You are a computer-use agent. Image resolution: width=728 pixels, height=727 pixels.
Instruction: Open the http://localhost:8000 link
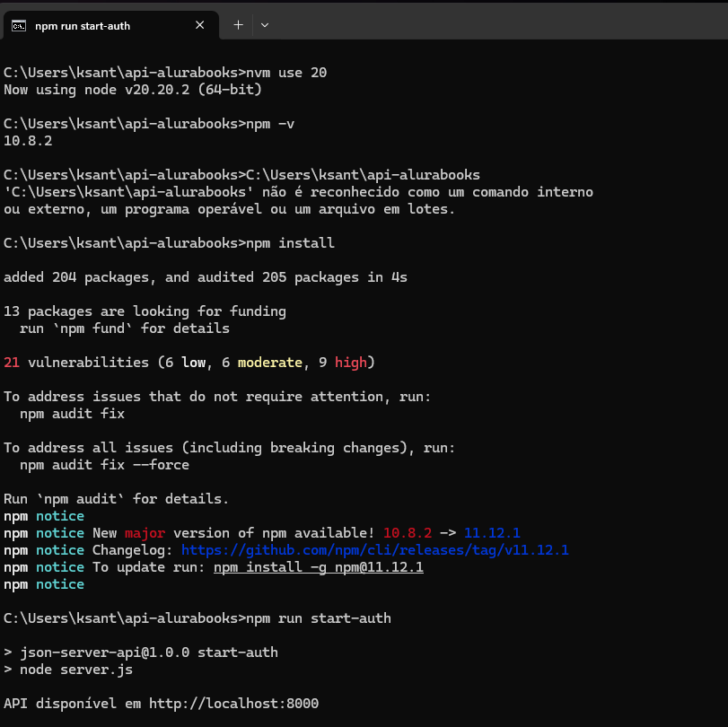click(x=233, y=704)
